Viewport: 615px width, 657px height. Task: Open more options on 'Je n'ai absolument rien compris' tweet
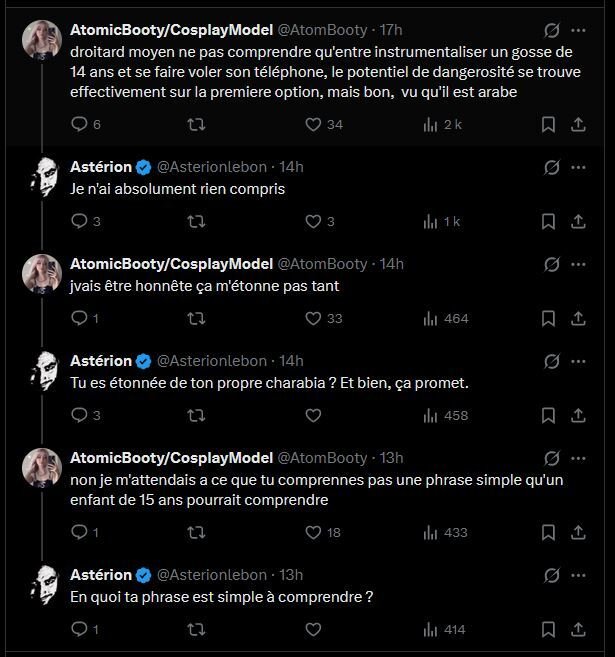(x=579, y=167)
